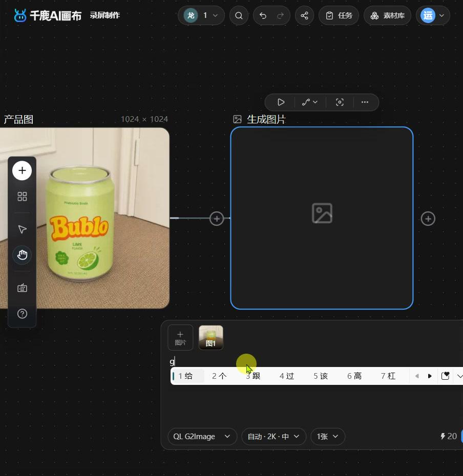Open the 龙 1 collaborators dropdown

click(201, 15)
